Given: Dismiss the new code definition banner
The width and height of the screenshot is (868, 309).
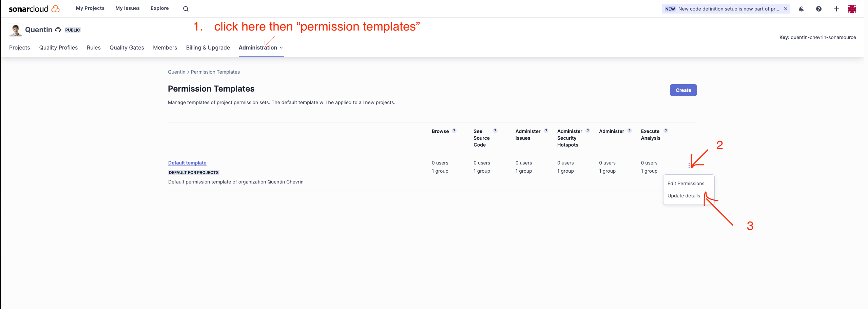Looking at the screenshot, I should click(786, 8).
